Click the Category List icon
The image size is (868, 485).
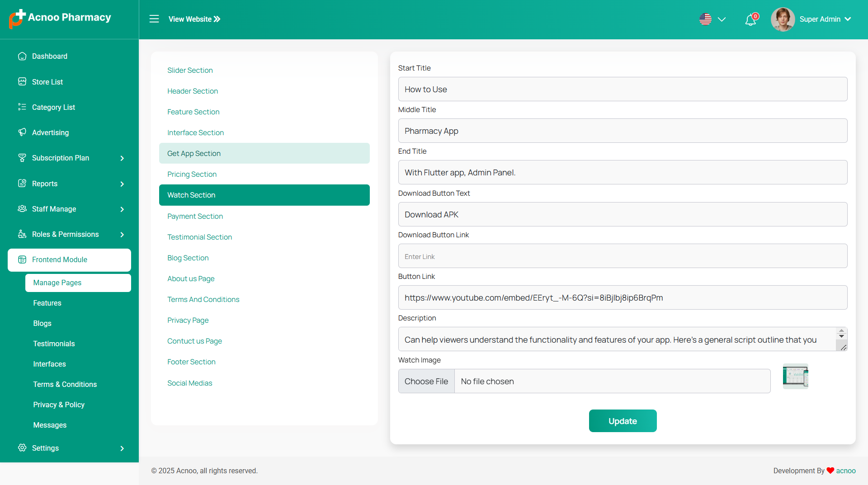click(22, 107)
